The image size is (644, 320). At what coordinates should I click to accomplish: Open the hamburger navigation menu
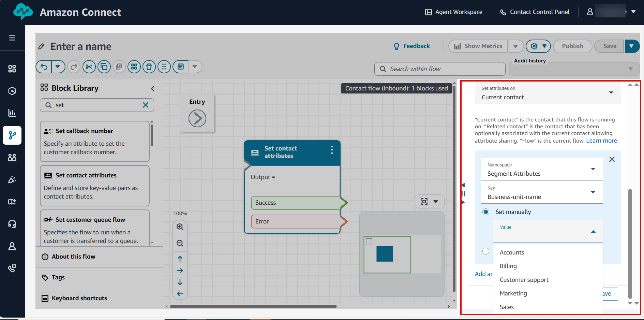[12, 38]
